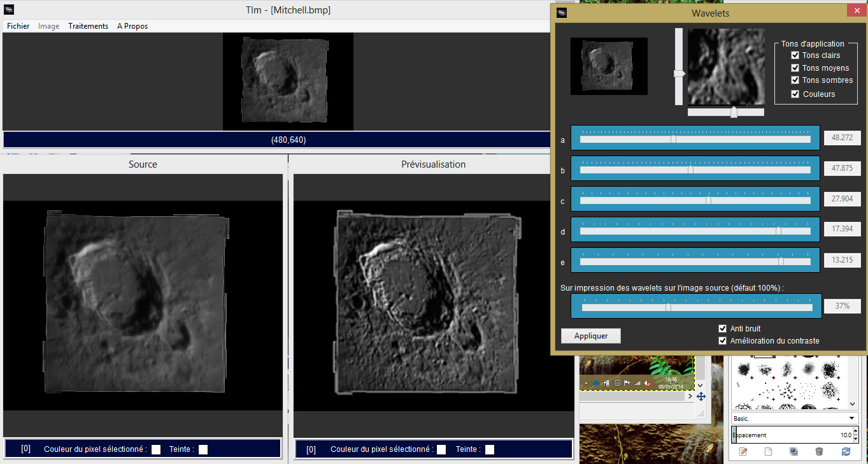Click the Teinte swatch under Source

203,449
